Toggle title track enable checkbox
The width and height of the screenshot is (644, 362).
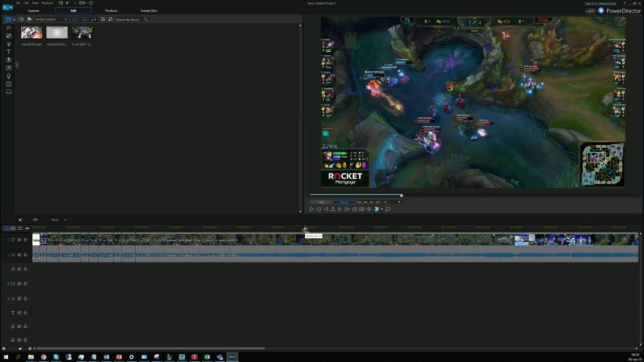click(x=19, y=313)
